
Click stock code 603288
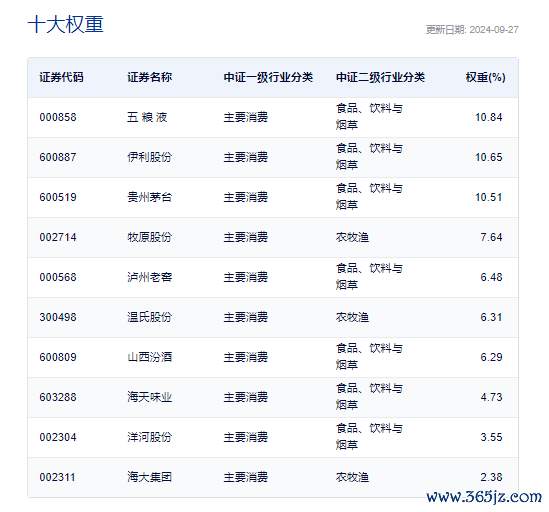click(x=58, y=397)
